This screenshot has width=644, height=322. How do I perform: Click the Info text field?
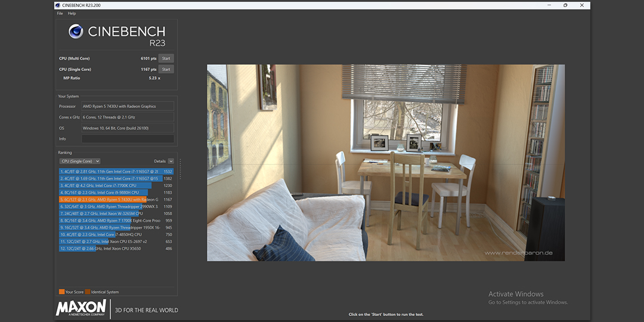(128, 139)
